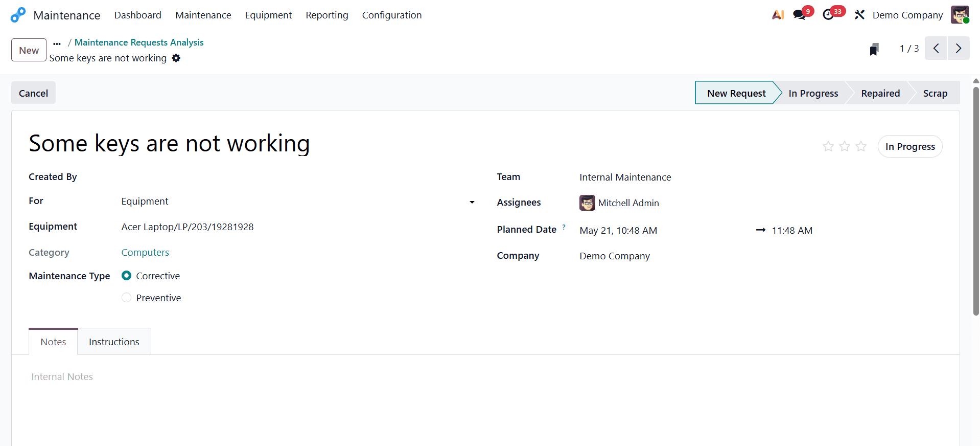
Task: Open the Equipment field selection
Action: coord(298,227)
